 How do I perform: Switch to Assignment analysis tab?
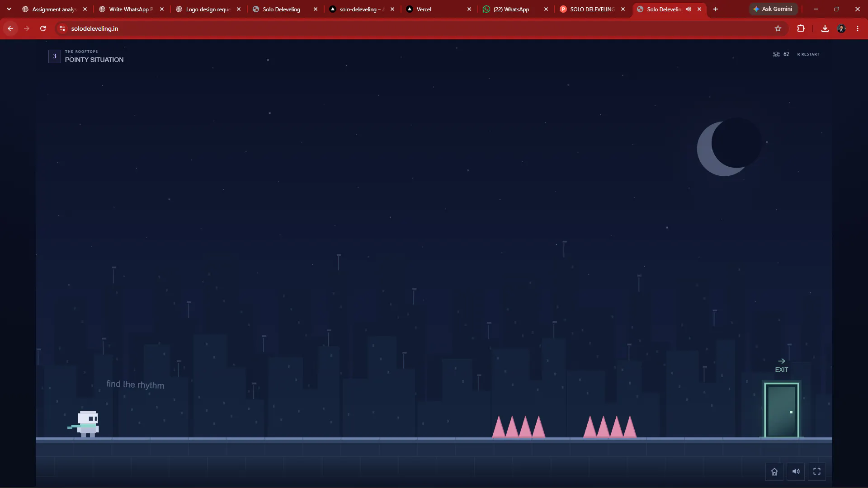[54, 9]
